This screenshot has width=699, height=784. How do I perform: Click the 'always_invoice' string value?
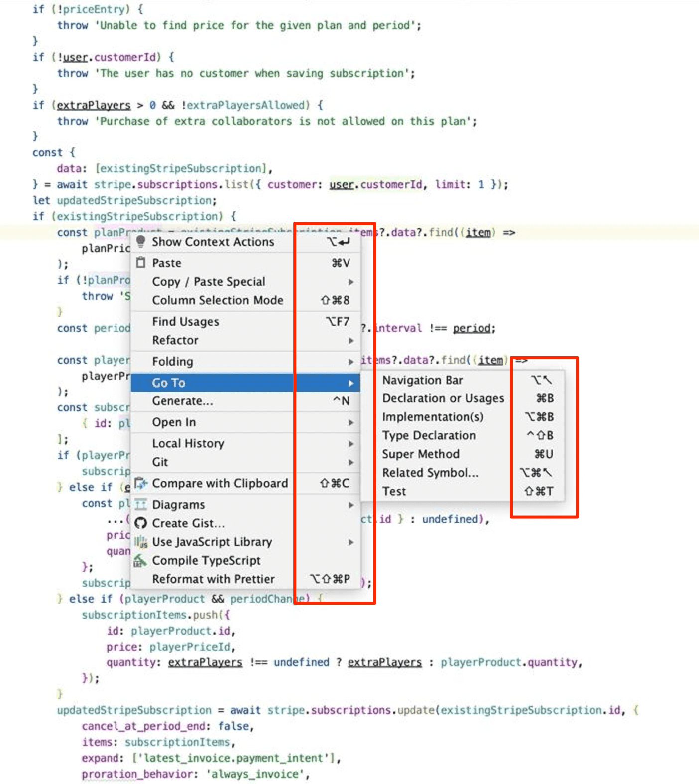point(255,774)
